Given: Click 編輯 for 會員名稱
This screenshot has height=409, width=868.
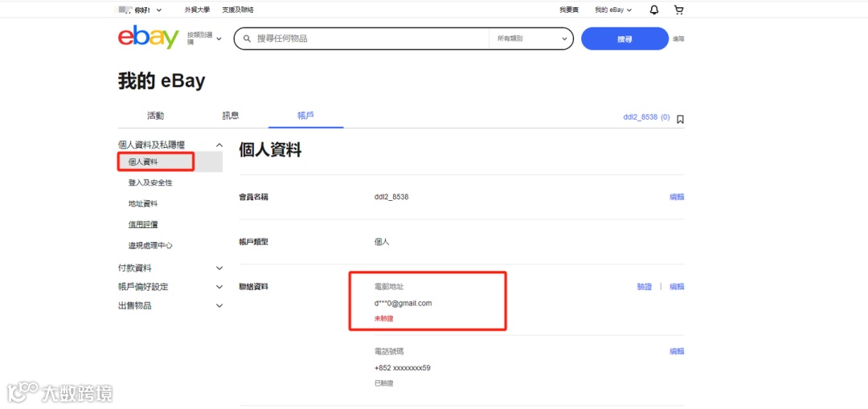Looking at the screenshot, I should click(x=677, y=197).
